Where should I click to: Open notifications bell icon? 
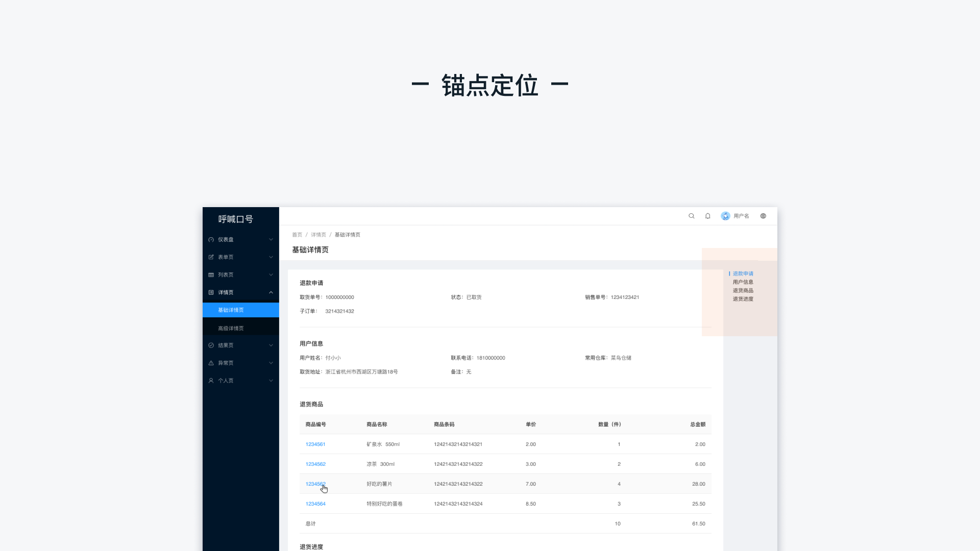point(708,216)
